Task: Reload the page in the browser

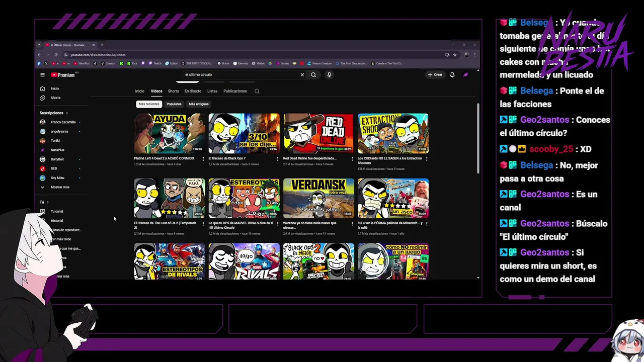Action: point(56,55)
